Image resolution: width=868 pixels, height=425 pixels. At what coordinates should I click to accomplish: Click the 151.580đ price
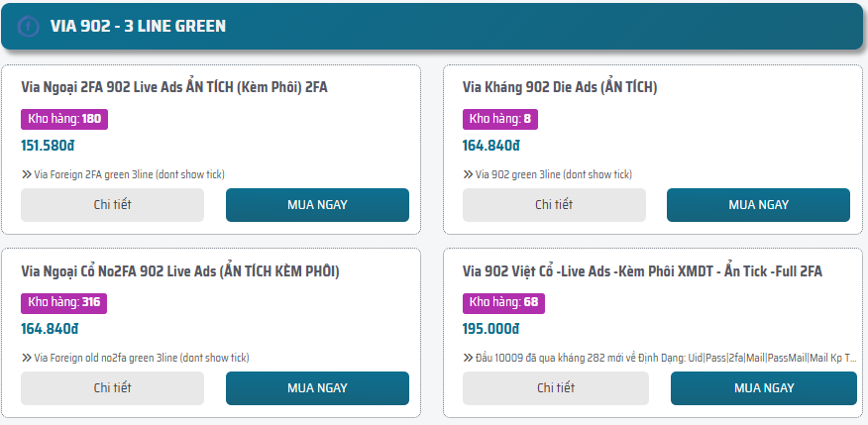pyautogui.click(x=48, y=146)
